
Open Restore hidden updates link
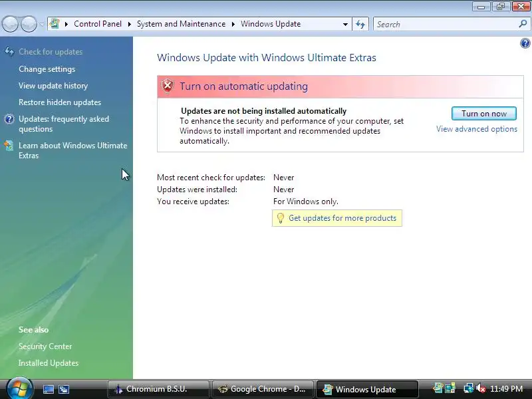pyautogui.click(x=60, y=102)
